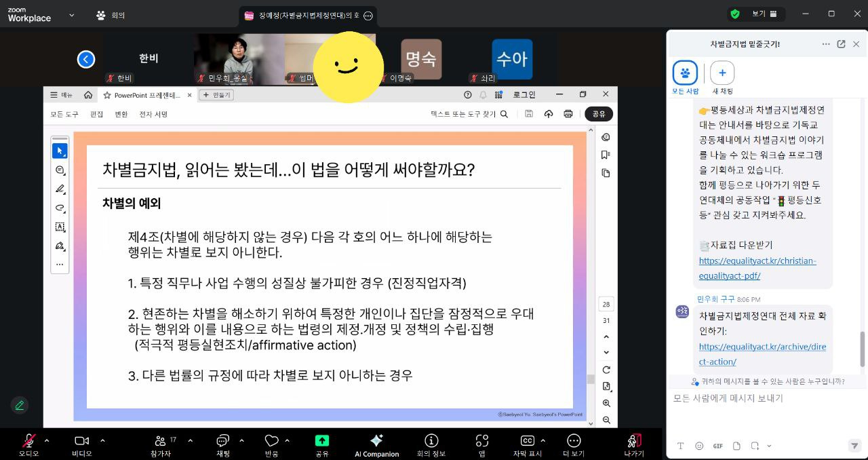Click the 새 채팅 new chat button
The image size is (868, 460).
click(x=722, y=73)
